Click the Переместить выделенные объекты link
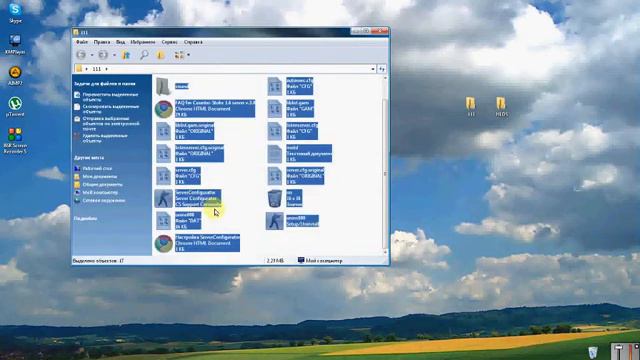 110,97
